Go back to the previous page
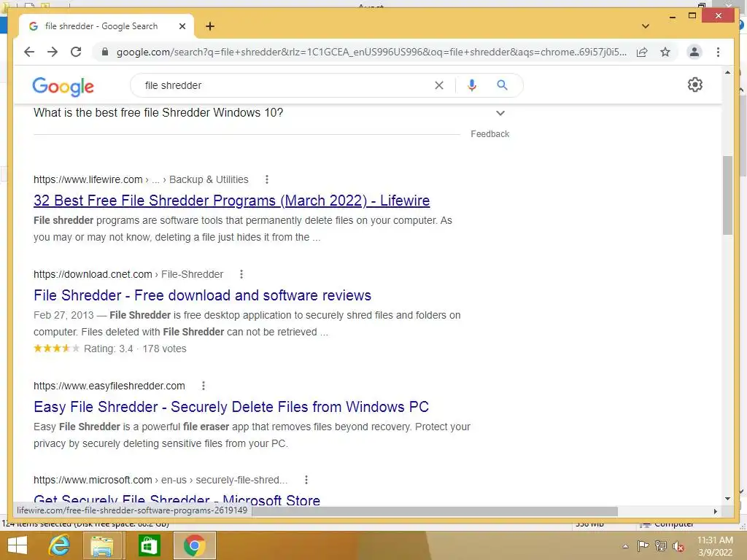The image size is (747, 560). [x=29, y=52]
